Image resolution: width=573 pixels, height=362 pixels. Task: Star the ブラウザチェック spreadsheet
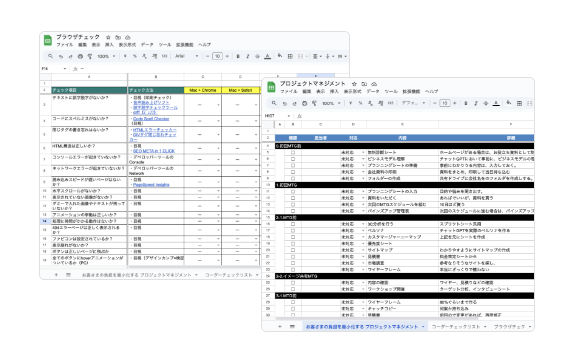108,37
